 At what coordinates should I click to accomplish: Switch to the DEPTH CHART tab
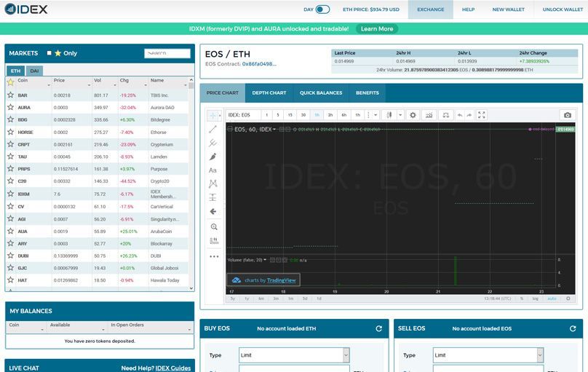coord(269,93)
